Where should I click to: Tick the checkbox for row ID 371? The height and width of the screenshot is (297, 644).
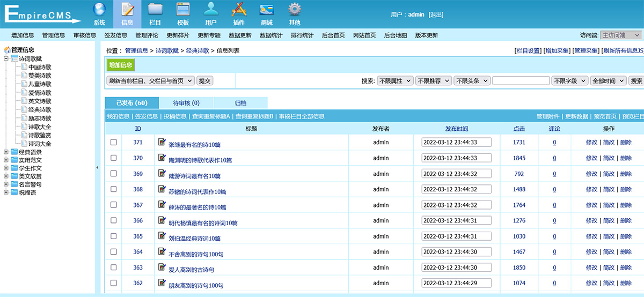point(113,143)
